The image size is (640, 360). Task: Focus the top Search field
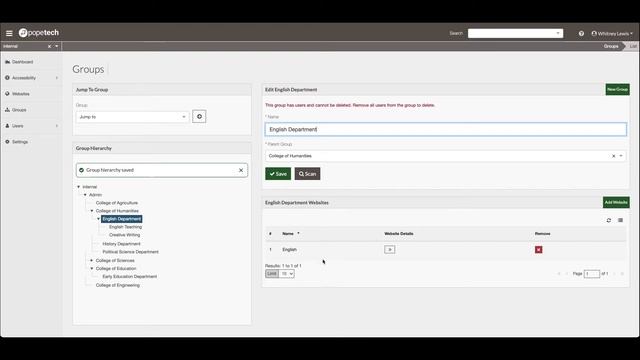(x=515, y=33)
